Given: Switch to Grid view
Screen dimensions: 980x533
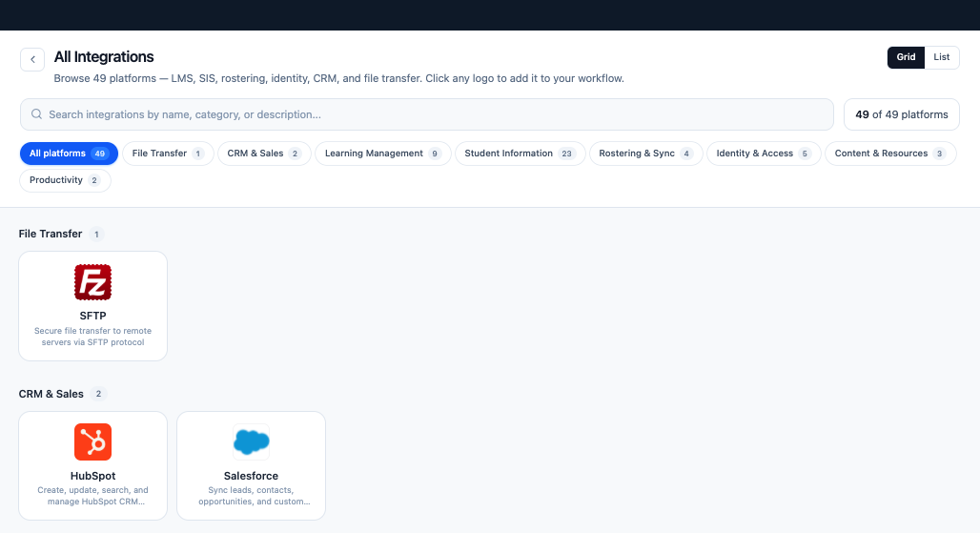Looking at the screenshot, I should pos(906,57).
